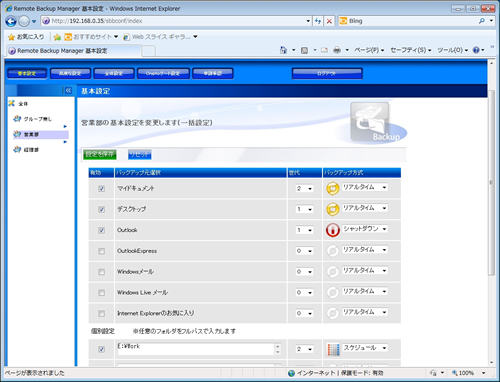
Task: Click the real-time backup icon for マイドキュメント
Action: (x=332, y=188)
